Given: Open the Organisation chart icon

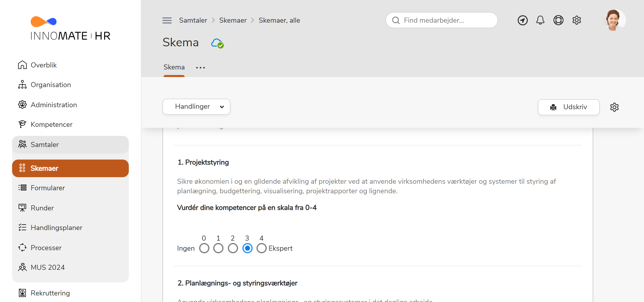Looking at the screenshot, I should pyautogui.click(x=22, y=85).
